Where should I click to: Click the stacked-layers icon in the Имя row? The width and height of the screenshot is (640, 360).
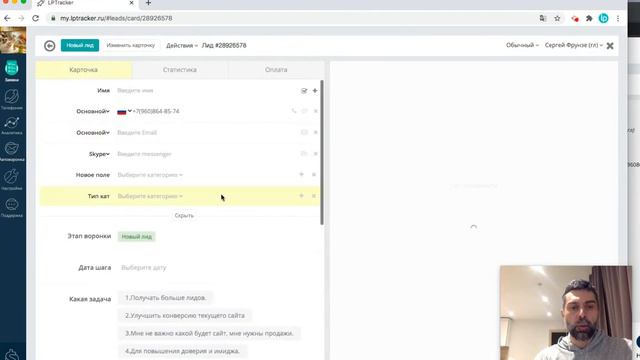tap(304, 91)
